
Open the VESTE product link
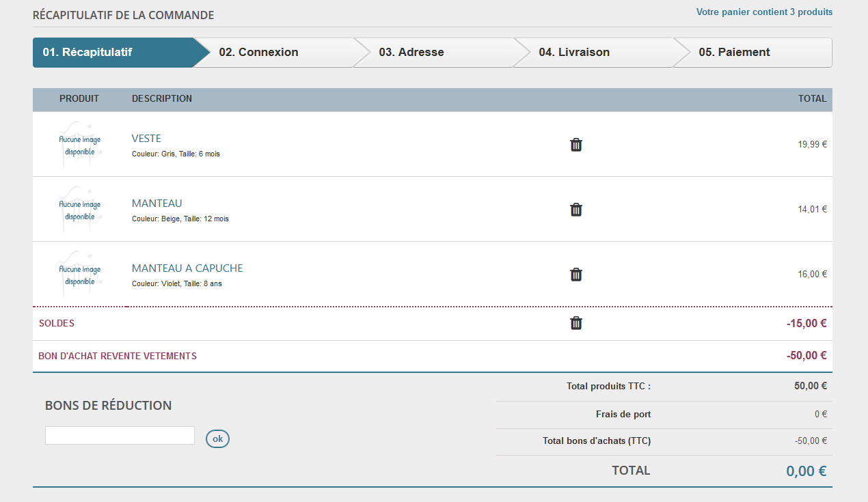(146, 139)
